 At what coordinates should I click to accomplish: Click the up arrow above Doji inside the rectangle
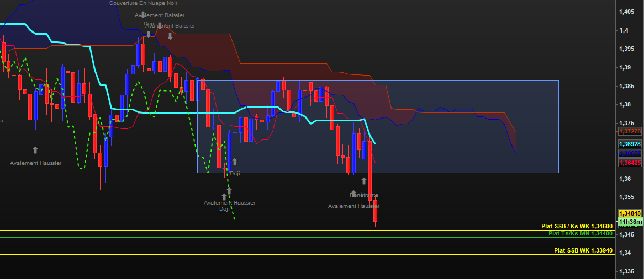click(235, 162)
